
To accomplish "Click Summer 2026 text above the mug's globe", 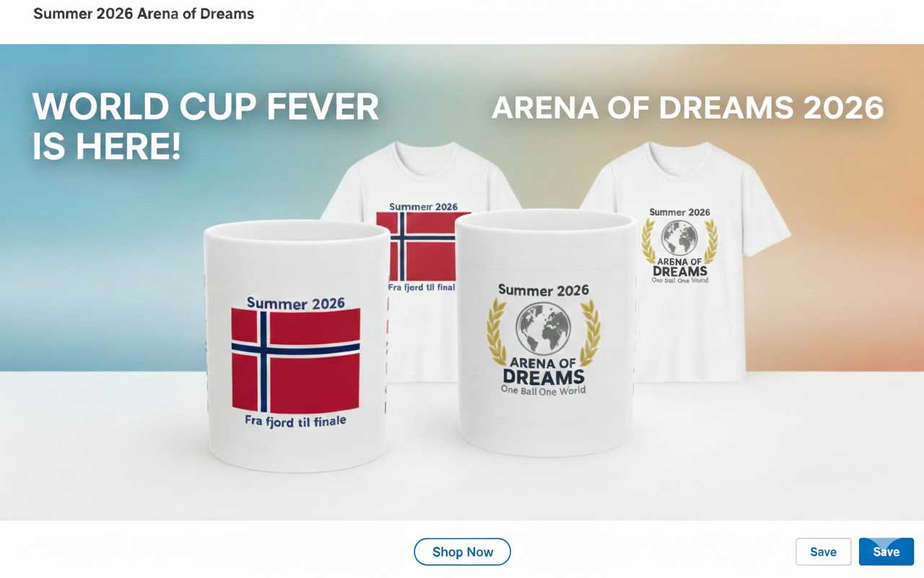I will (543, 290).
